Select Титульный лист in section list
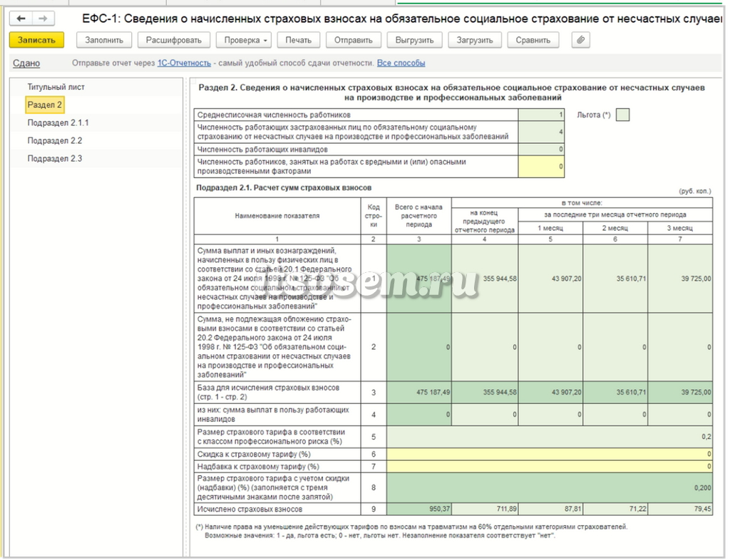The image size is (730, 560). click(x=56, y=87)
